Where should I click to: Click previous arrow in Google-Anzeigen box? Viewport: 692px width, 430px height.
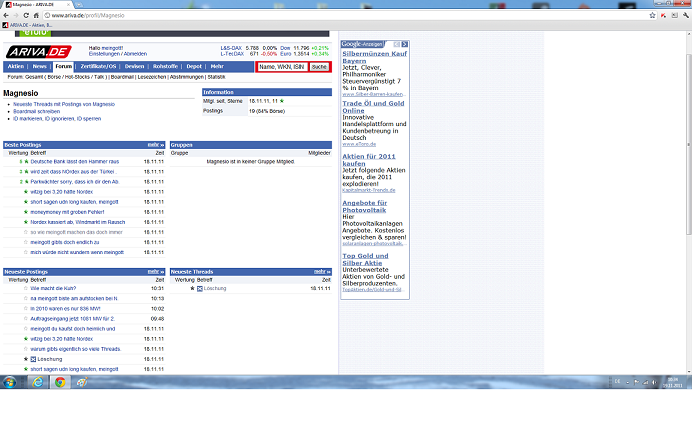tap(396, 45)
